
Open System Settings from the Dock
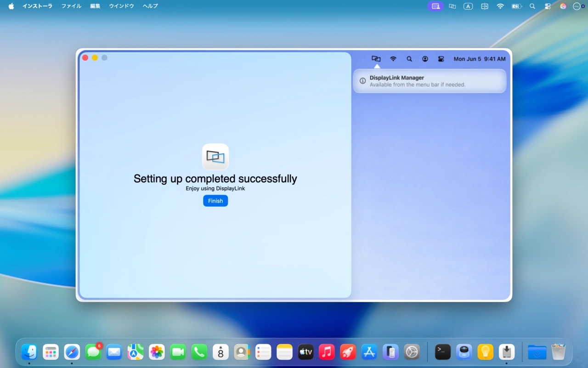tap(412, 351)
